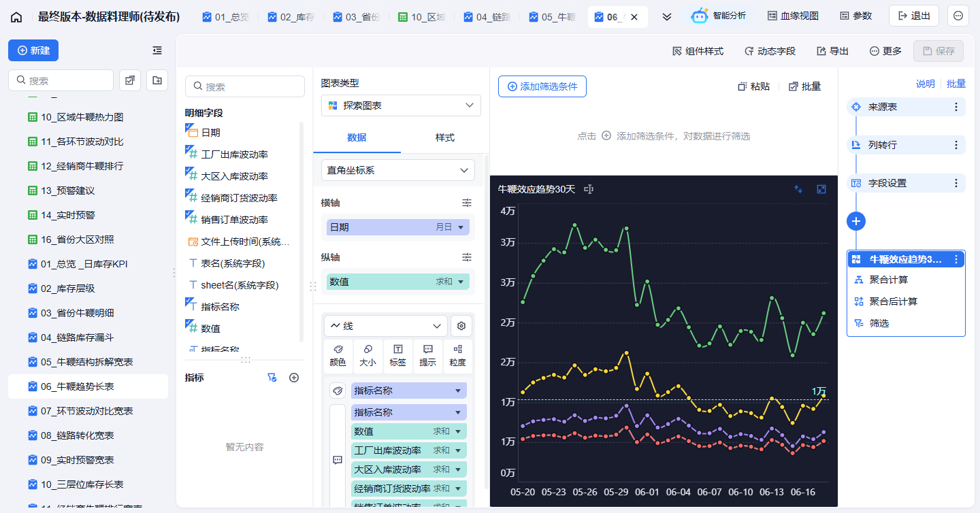Open the 粒度 mark setting
980x513 pixels.
pos(458,356)
